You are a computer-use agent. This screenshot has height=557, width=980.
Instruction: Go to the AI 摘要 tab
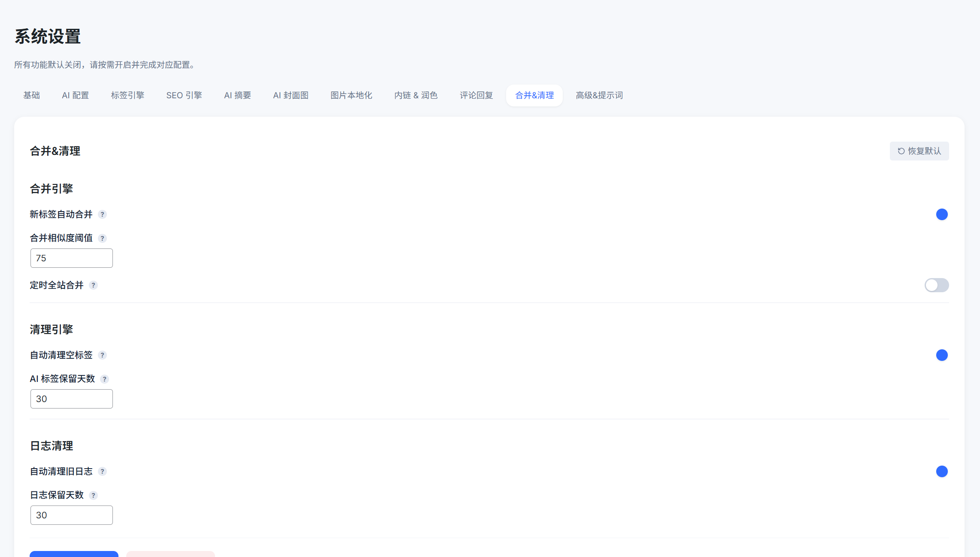(237, 95)
